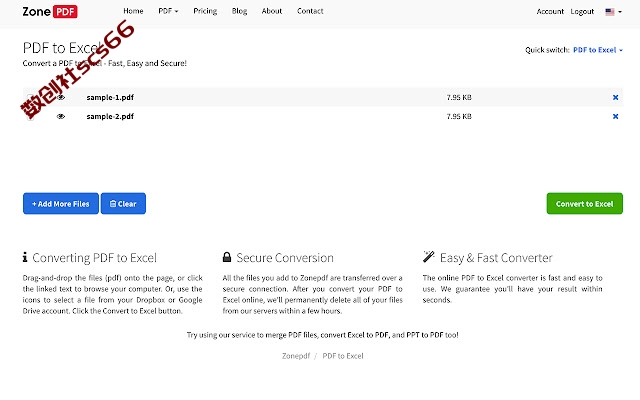Viewport: 640px width, 400px height.
Task: Navigate to the Contact page
Action: point(310,11)
